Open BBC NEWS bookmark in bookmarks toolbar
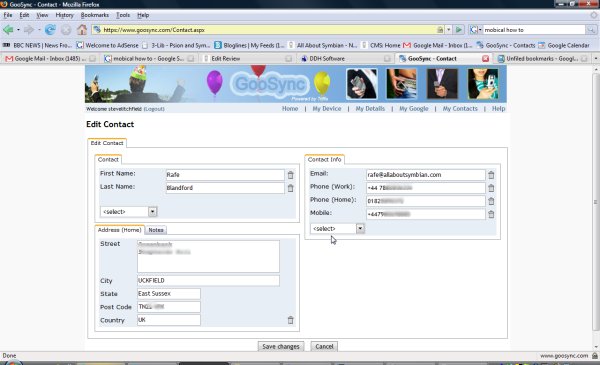This screenshot has height=365, width=600. coord(38,45)
